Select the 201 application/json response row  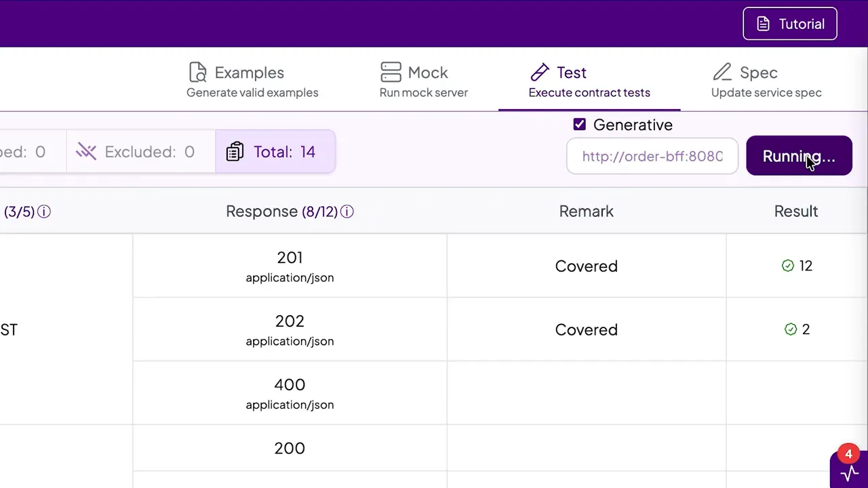tap(290, 266)
